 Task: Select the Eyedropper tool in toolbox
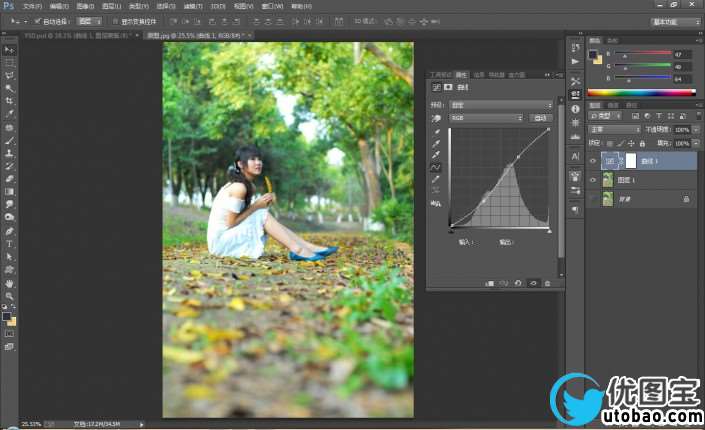(9, 114)
